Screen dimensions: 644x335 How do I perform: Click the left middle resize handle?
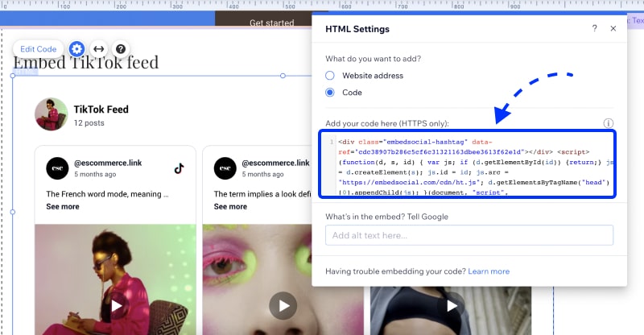coord(13,212)
